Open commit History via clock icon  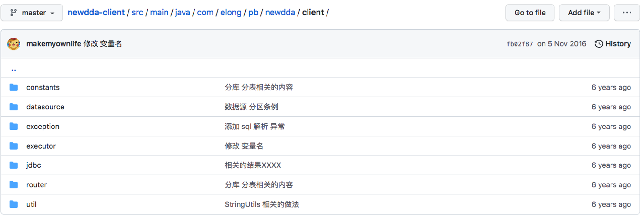pyautogui.click(x=599, y=44)
